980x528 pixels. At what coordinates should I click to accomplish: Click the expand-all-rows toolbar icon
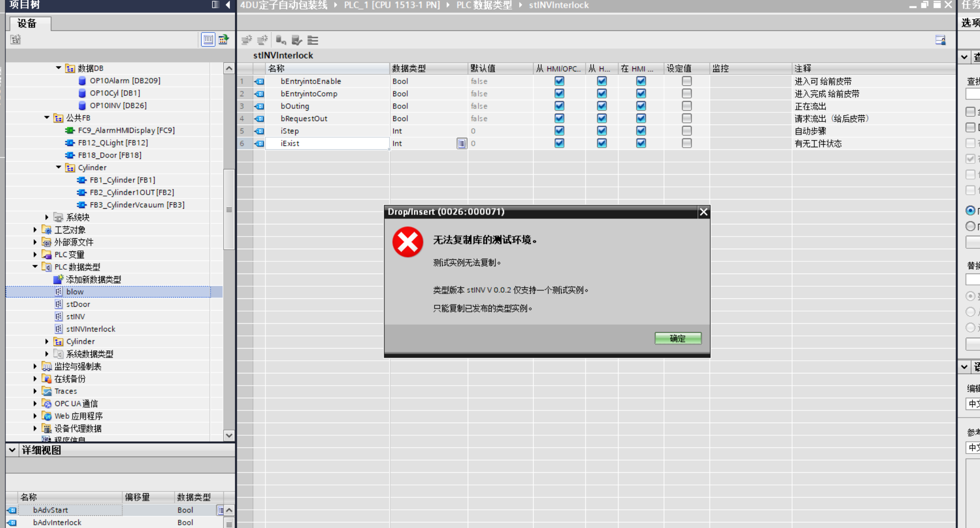(x=313, y=40)
